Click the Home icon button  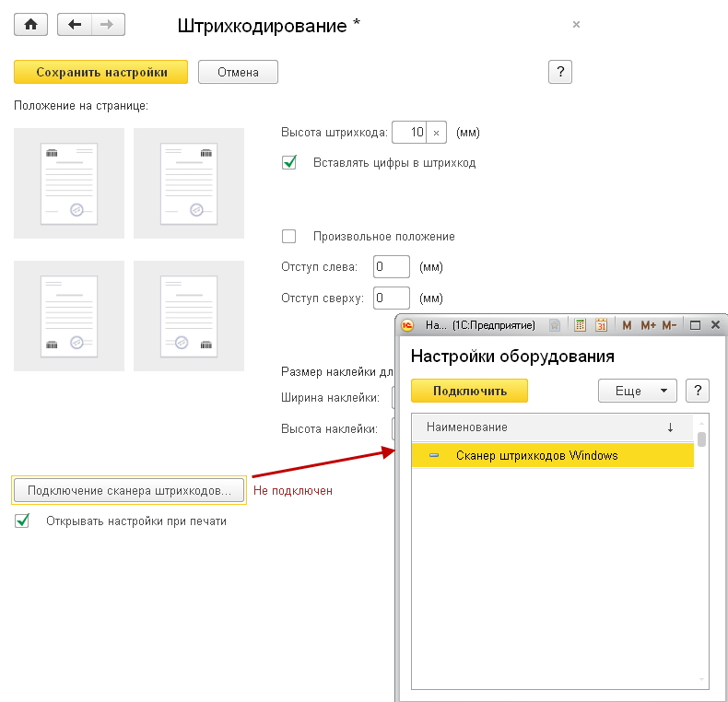pos(30,25)
